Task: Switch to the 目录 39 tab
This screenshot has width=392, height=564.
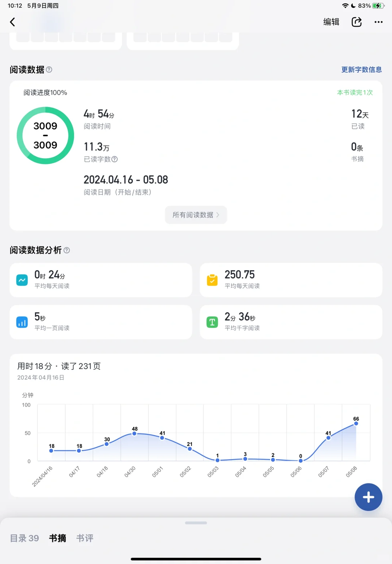Action: [24, 538]
